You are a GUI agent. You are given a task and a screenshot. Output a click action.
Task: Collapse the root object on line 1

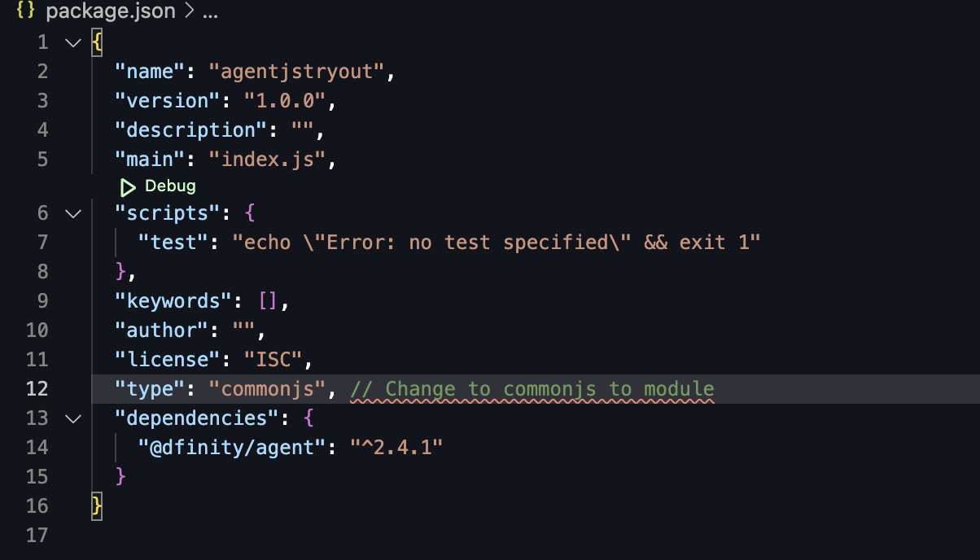point(74,42)
